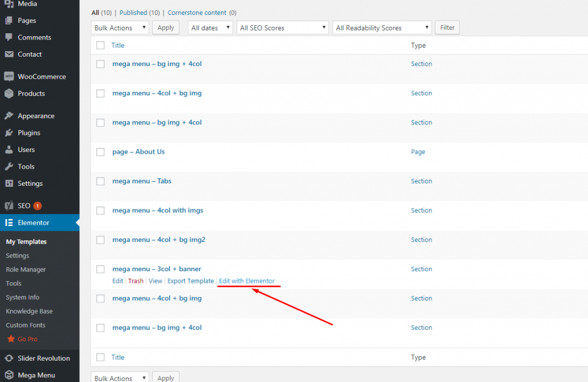Viewport: 588px width, 382px height.
Task: Click the Yoast SEO icon
Action: [x=9, y=205]
